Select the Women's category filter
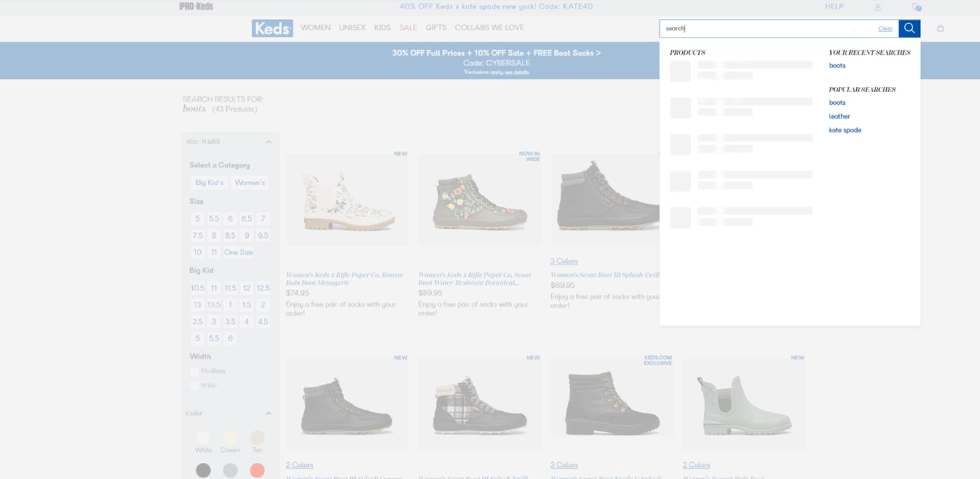Viewport: 980px width, 479px height. point(250,183)
